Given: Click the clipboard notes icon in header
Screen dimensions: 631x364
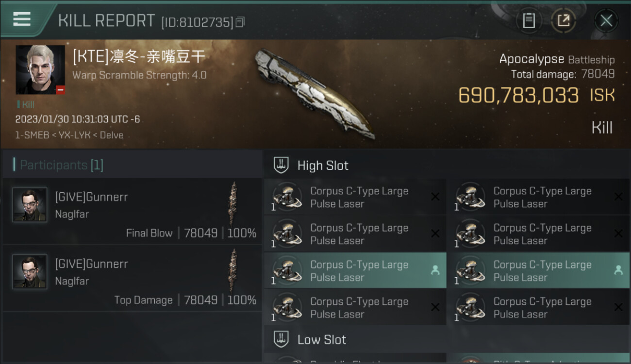Looking at the screenshot, I should point(529,20).
